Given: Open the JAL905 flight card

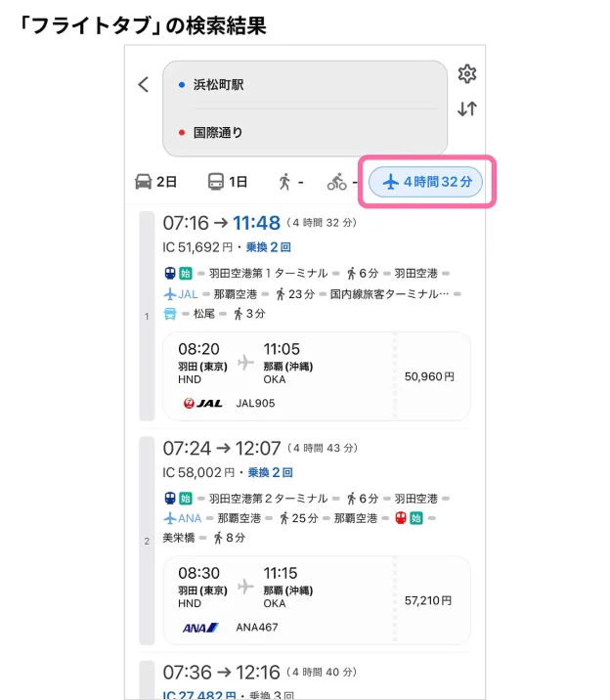Looking at the screenshot, I should coord(318,375).
